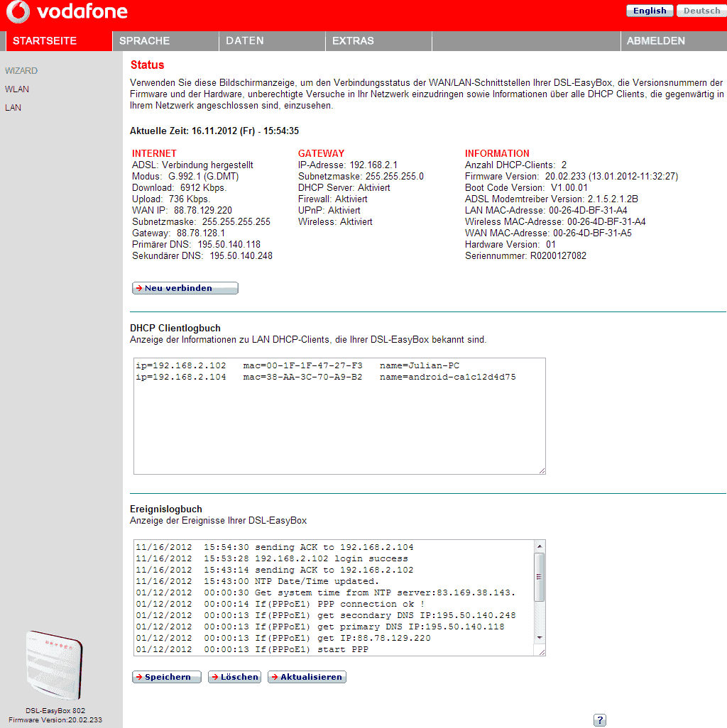
Task: Click log line 'If(PPPoE1) start PPP'
Action: (252, 649)
